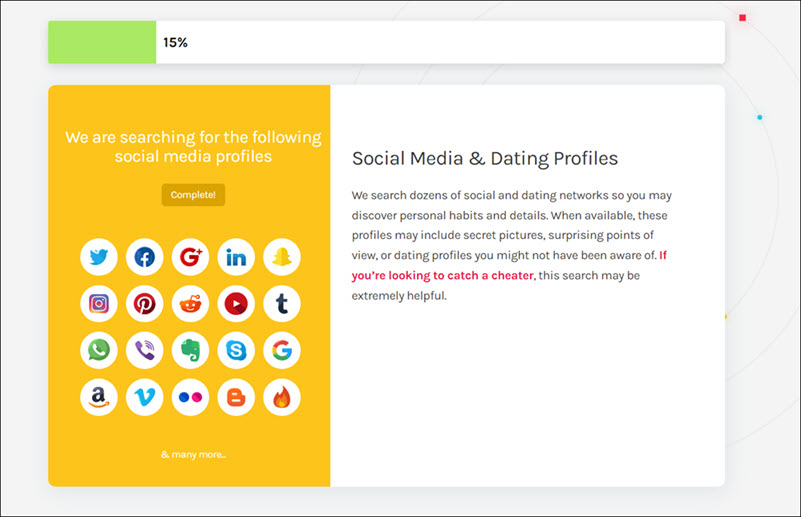Select the Instagram camera icon
This screenshot has height=517, width=801.
[x=99, y=303]
